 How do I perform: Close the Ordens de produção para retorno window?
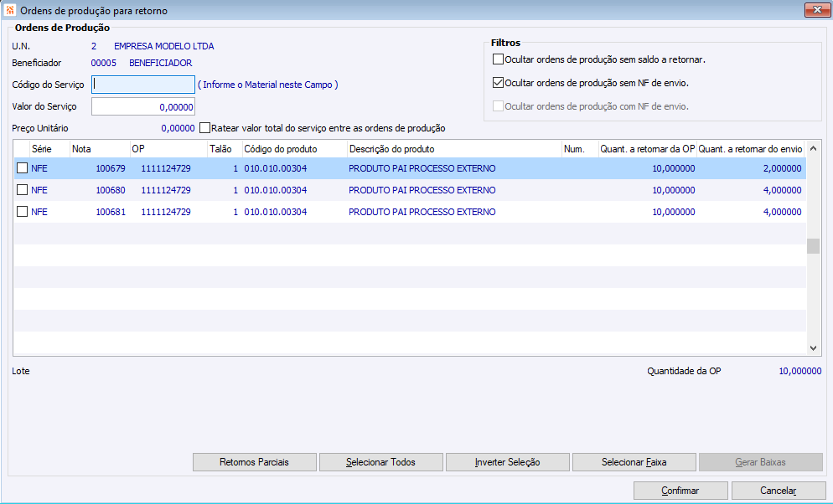click(x=817, y=10)
